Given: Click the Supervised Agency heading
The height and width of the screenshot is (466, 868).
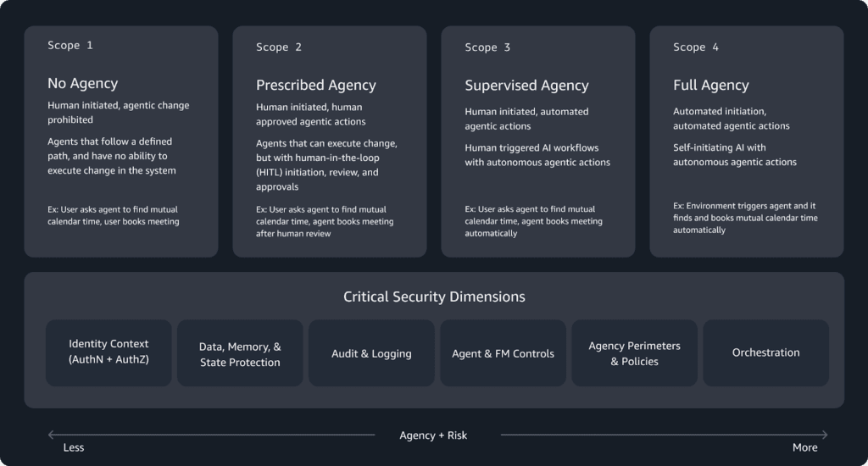Looking at the screenshot, I should tap(526, 85).
